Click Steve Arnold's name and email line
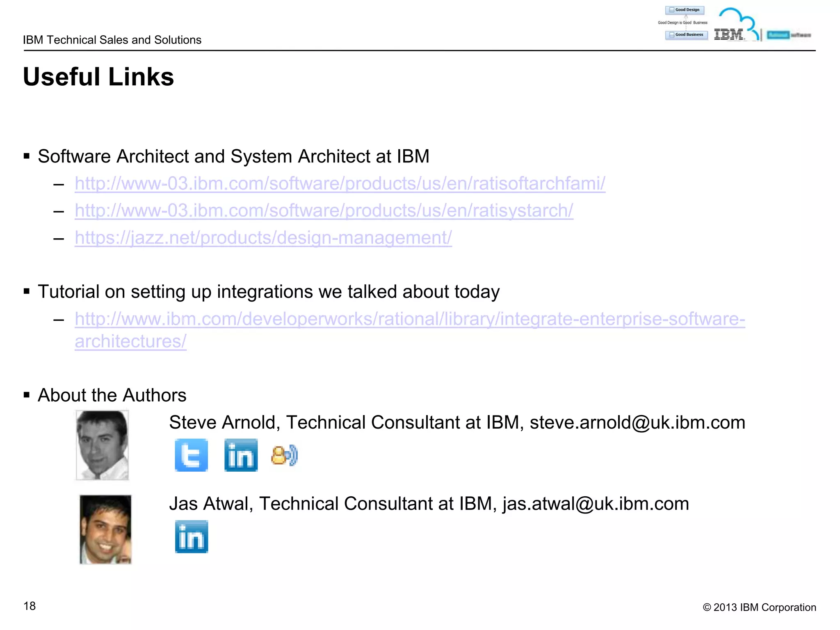The height and width of the screenshot is (630, 840). 457,422
